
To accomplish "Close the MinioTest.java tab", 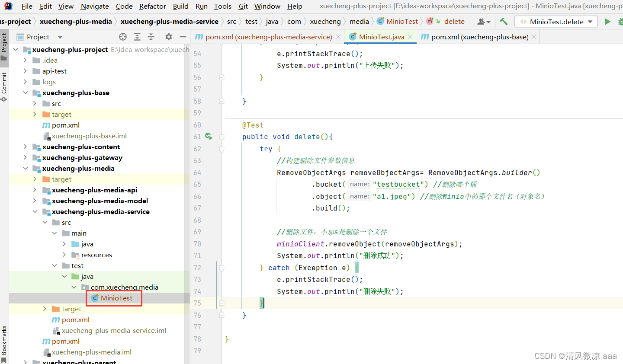I will click(x=410, y=37).
